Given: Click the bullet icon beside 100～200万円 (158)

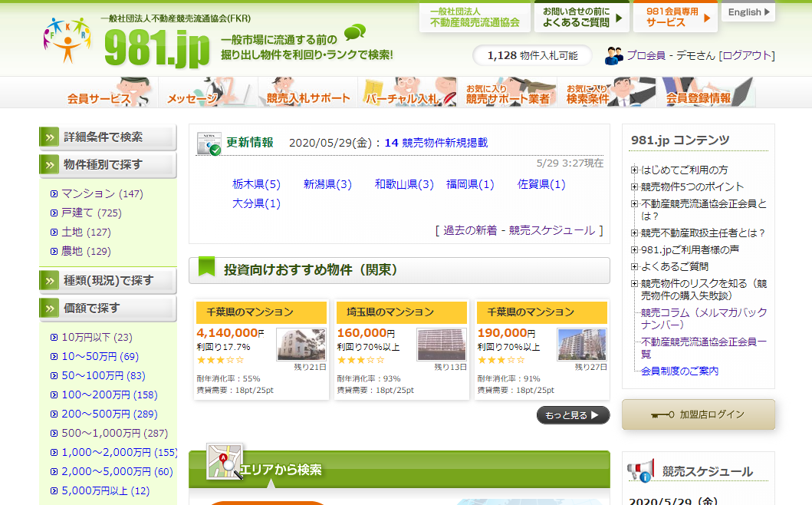Looking at the screenshot, I should click(54, 395).
